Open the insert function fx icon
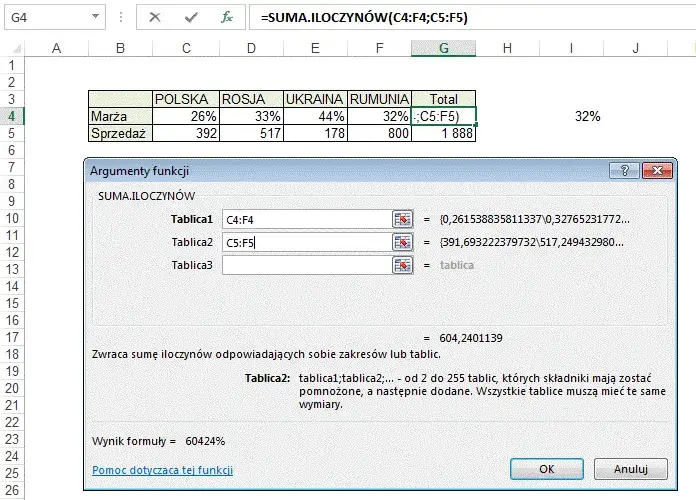Viewport: 696px width, 500px height. (227, 17)
